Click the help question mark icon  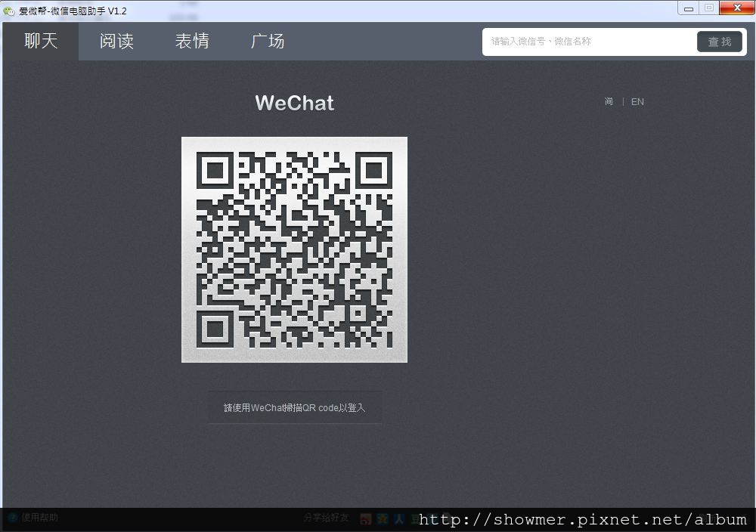[13, 518]
